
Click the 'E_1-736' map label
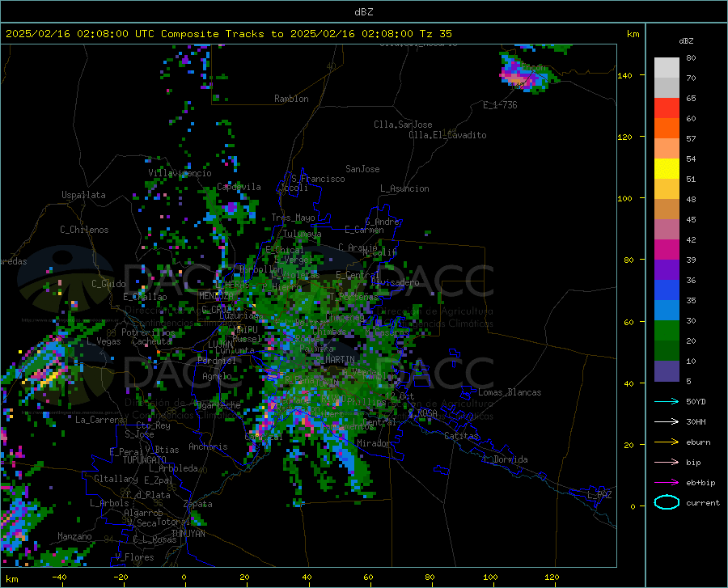pyautogui.click(x=500, y=105)
